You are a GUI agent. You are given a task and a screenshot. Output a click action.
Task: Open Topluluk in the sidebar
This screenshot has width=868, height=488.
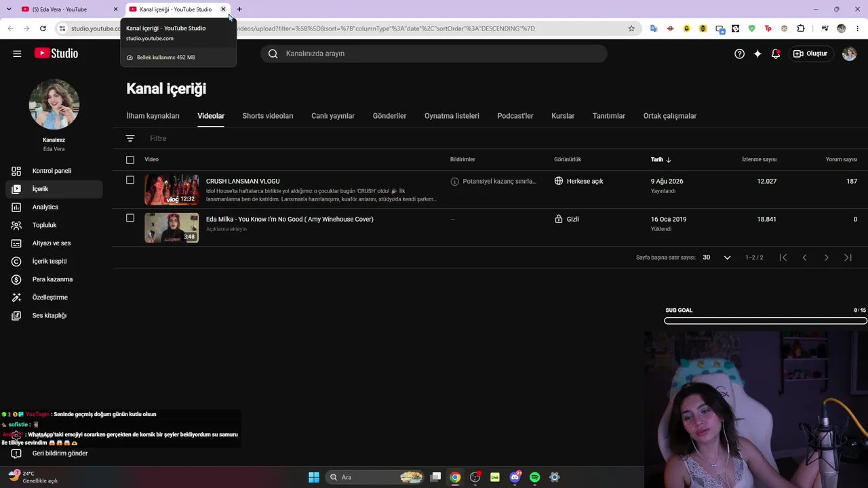click(54, 225)
